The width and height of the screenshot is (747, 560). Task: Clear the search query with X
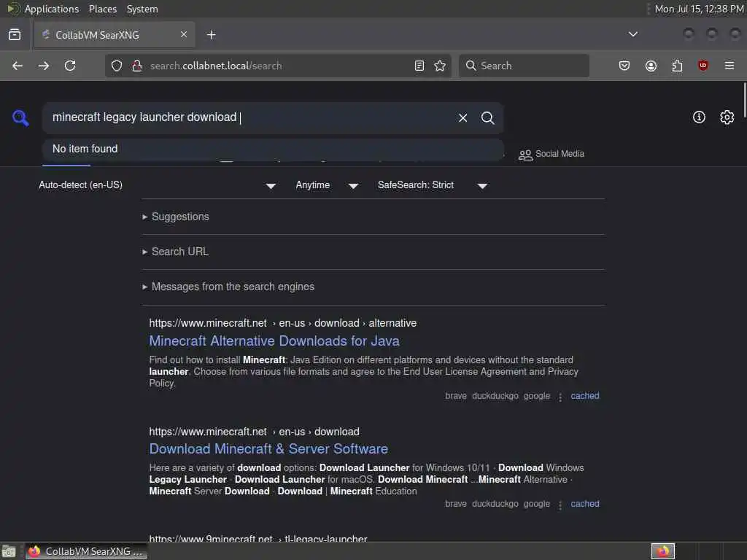tap(462, 117)
